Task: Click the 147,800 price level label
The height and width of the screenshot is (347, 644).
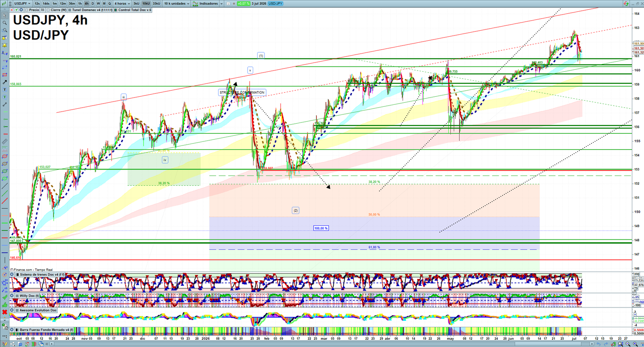Action: 16,241
